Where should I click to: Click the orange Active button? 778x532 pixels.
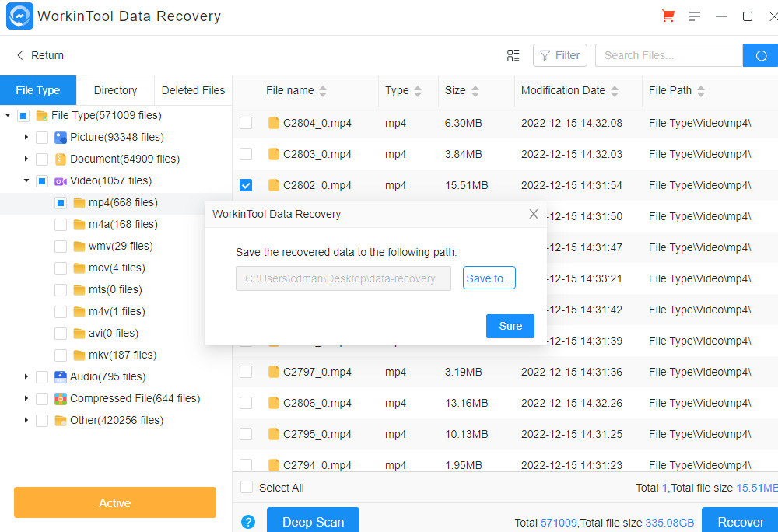coord(115,502)
